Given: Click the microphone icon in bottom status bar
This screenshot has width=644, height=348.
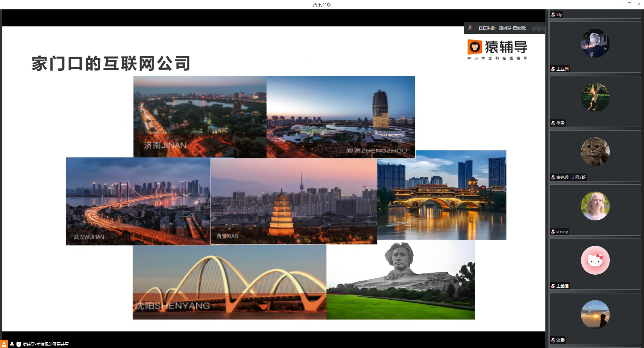Looking at the screenshot, I should 12,344.
